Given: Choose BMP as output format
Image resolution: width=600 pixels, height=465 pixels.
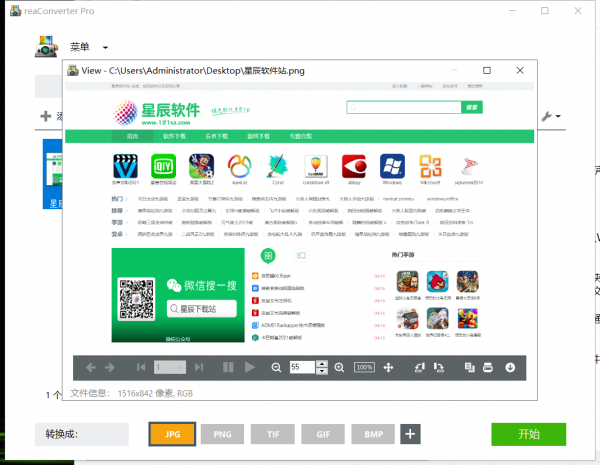Looking at the screenshot, I should pyautogui.click(x=373, y=434).
